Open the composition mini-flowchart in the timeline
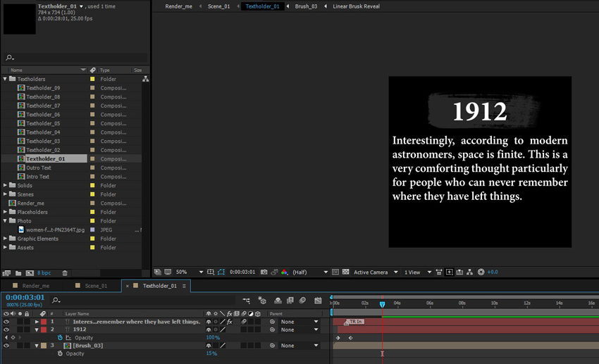This screenshot has height=364, width=599. click(x=247, y=301)
